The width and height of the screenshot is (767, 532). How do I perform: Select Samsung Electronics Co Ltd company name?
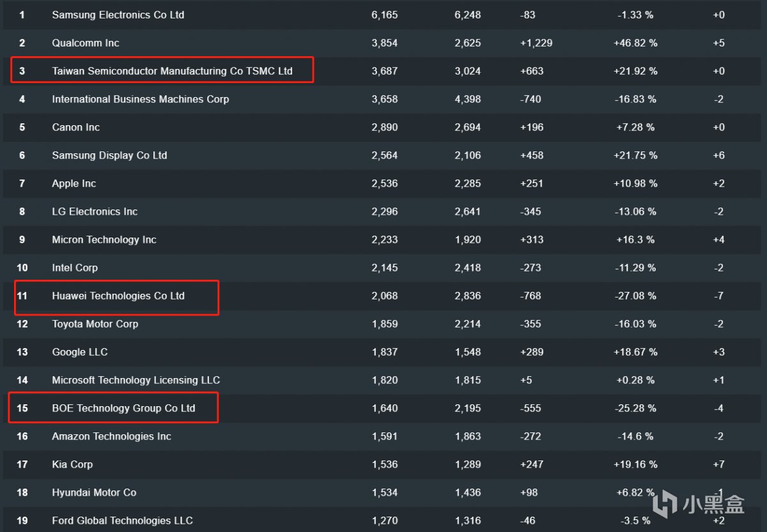click(118, 15)
